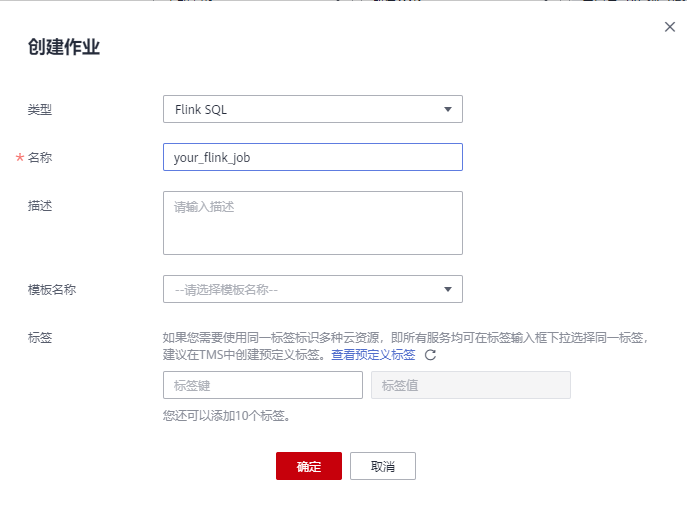Click the 模板名称 field label
The width and height of the screenshot is (687, 511).
[52, 290]
